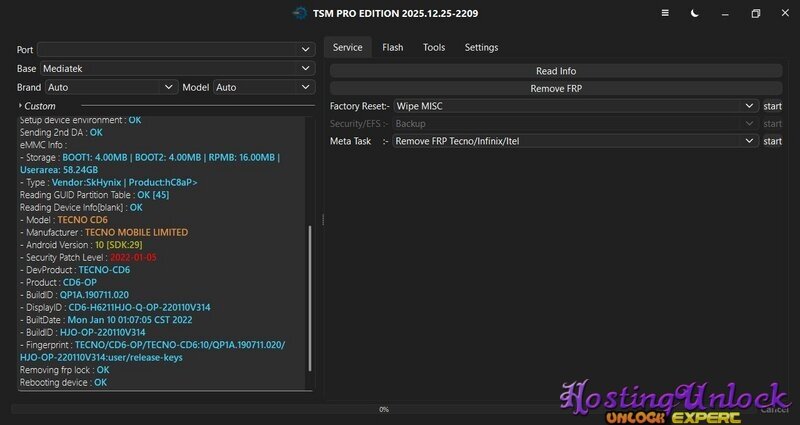Expand the Custom section
Viewport: 800px width, 425px height.
(40, 106)
